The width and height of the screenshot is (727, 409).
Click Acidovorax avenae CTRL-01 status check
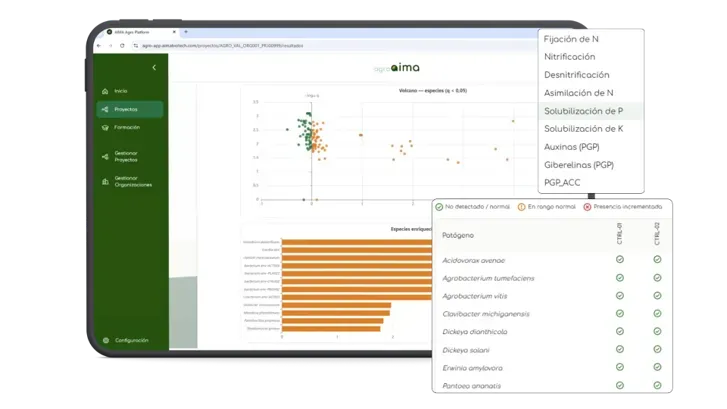[x=619, y=260]
